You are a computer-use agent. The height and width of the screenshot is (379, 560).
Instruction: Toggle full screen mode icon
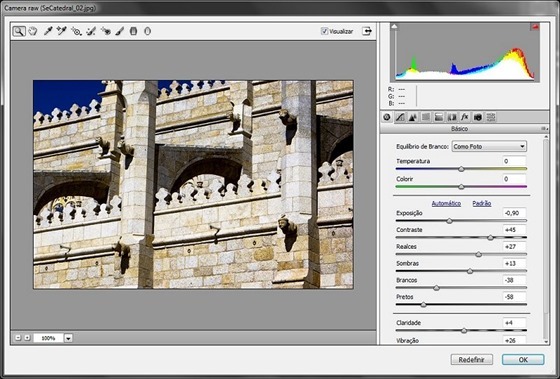tap(367, 31)
